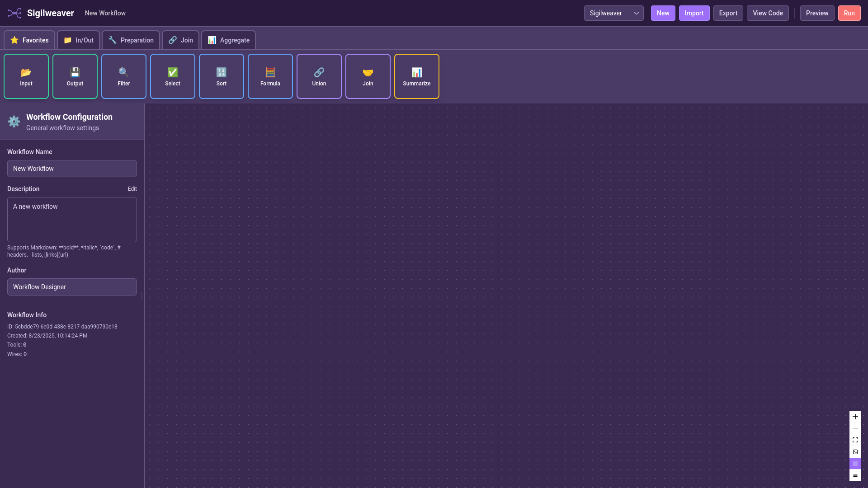
Task: Click the 'Tools: 0' entry
Action: pyautogui.click(x=17, y=345)
